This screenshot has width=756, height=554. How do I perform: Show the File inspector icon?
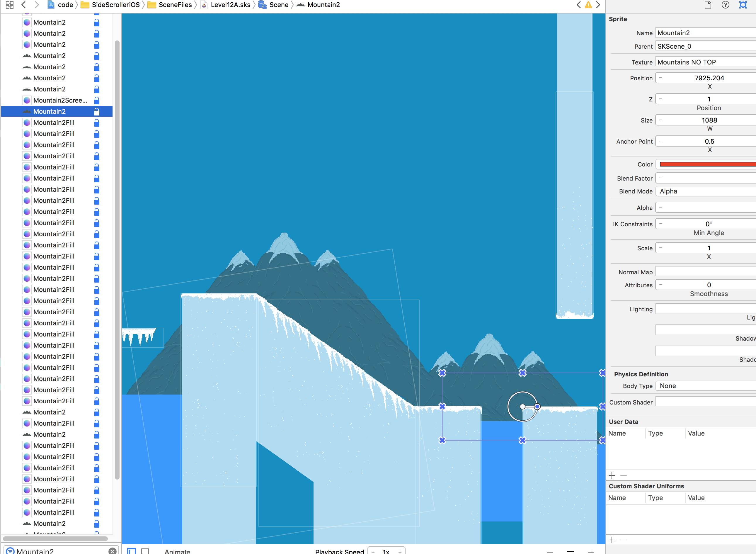708,5
